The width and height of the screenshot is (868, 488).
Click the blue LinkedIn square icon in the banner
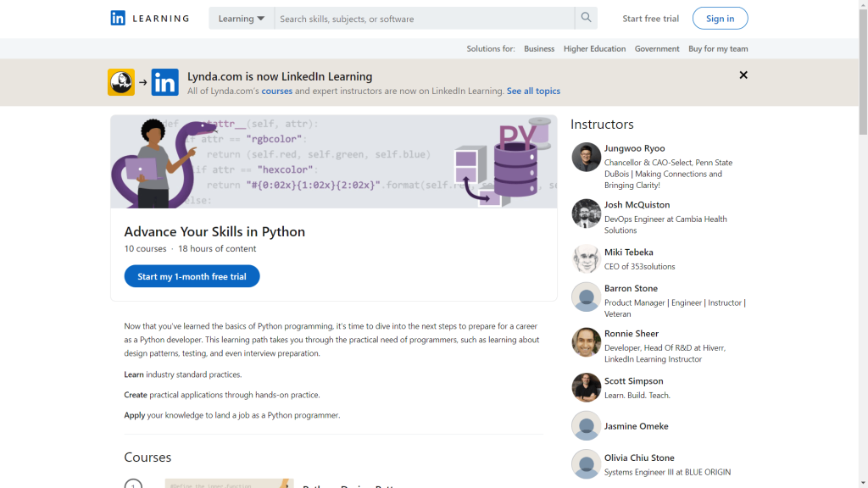tap(164, 82)
